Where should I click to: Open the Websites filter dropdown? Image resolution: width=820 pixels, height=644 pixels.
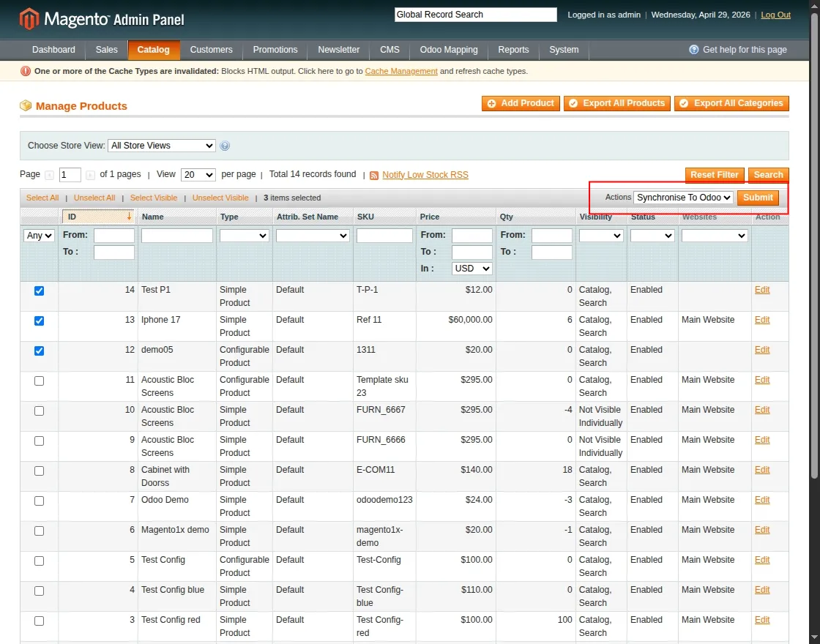pyautogui.click(x=715, y=236)
